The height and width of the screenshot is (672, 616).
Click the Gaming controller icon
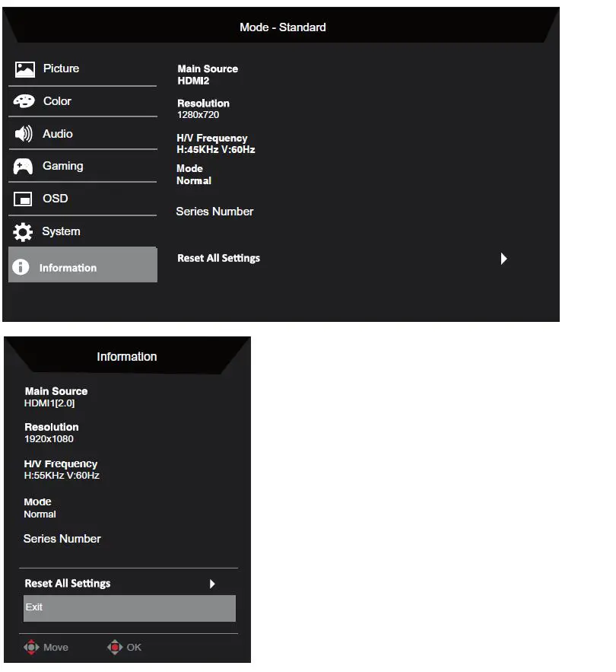coord(23,167)
